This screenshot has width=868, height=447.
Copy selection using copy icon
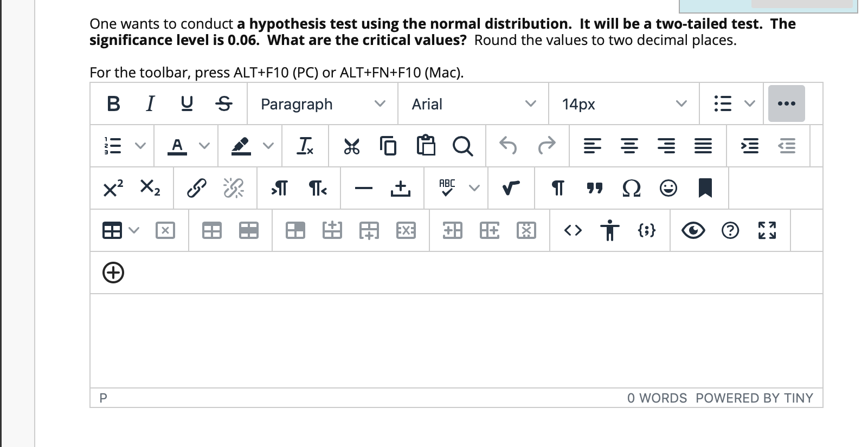tap(388, 146)
